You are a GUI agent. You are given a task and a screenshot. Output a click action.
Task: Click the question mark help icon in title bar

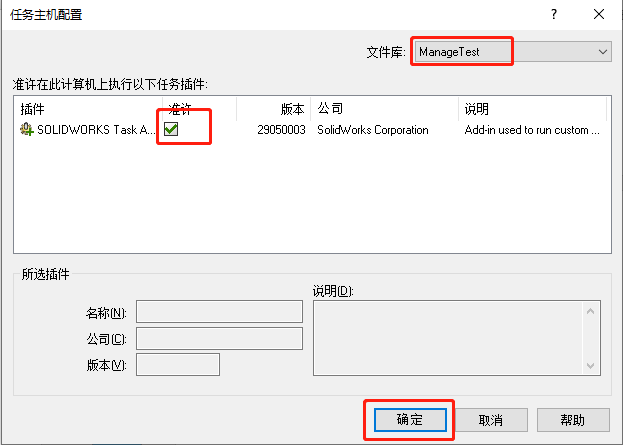tap(554, 14)
